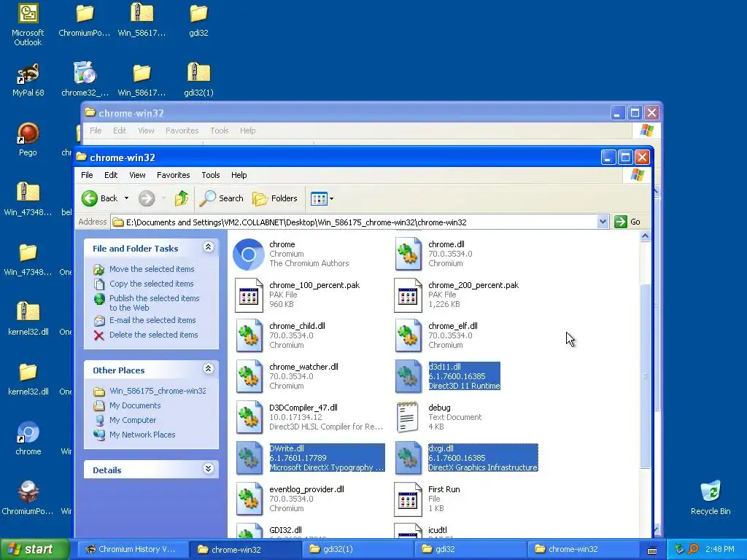Select the First Run file icon
The height and width of the screenshot is (560, 747).
[x=409, y=499]
